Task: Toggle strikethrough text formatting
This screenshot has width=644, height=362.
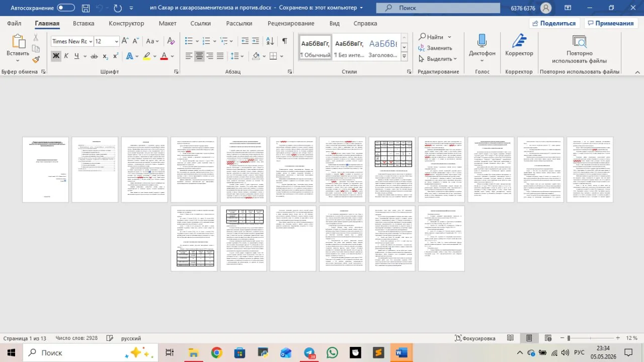Action: tap(94, 56)
